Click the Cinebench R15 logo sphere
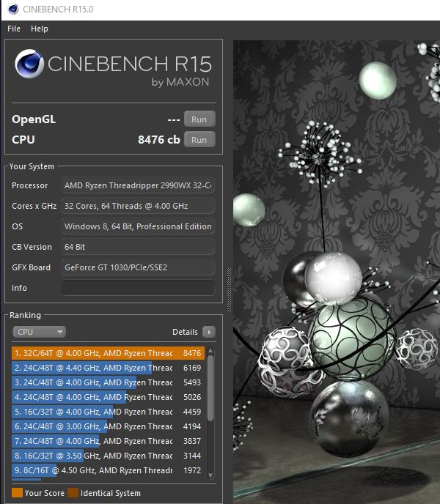Screen dimensions: 440x504 coord(29,64)
